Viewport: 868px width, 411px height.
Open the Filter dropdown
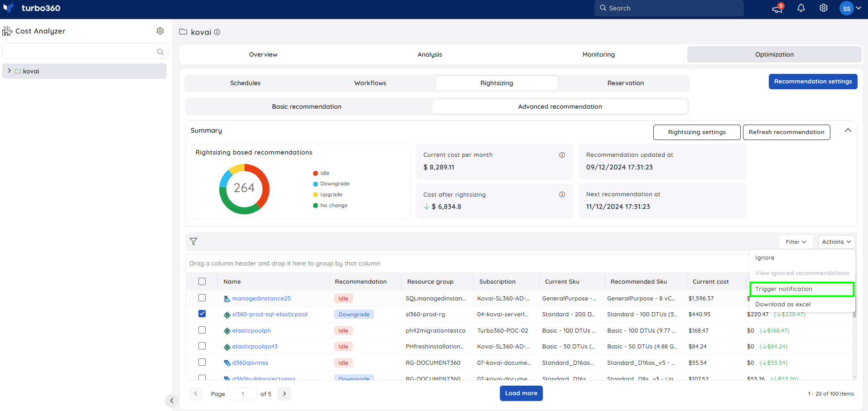(796, 242)
